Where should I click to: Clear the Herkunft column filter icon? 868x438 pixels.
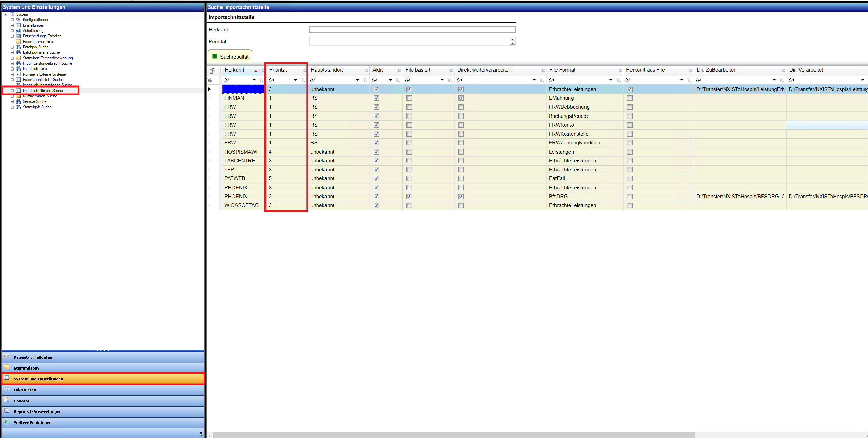[x=261, y=80]
